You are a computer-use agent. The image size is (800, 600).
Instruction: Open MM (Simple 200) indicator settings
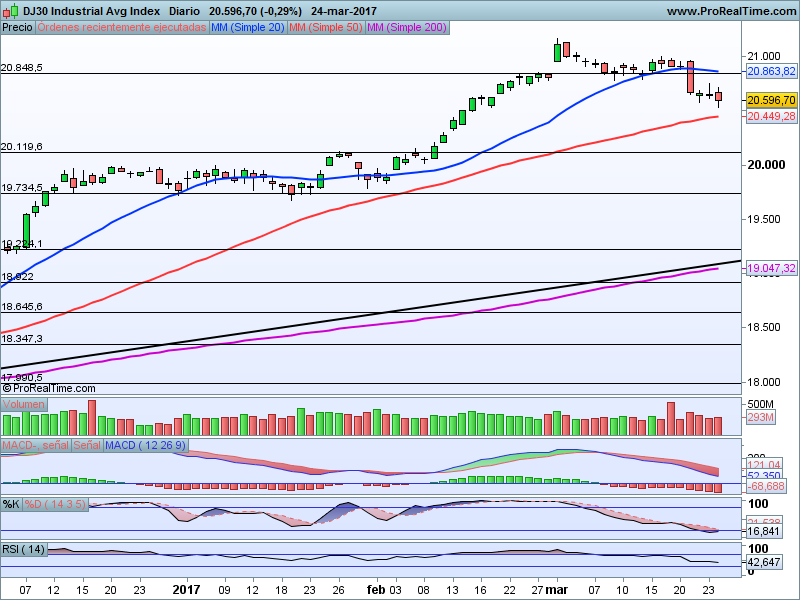coord(405,28)
